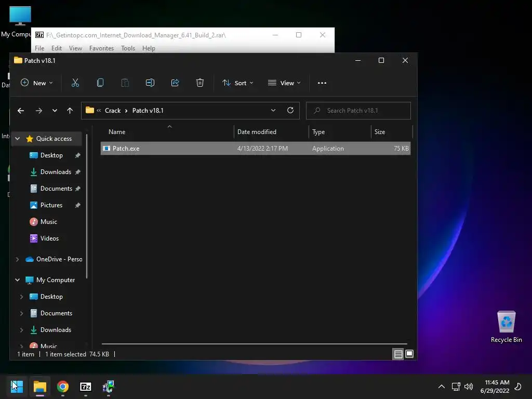
Task: Expand the OneDrive - Personal node
Action: [17, 259]
